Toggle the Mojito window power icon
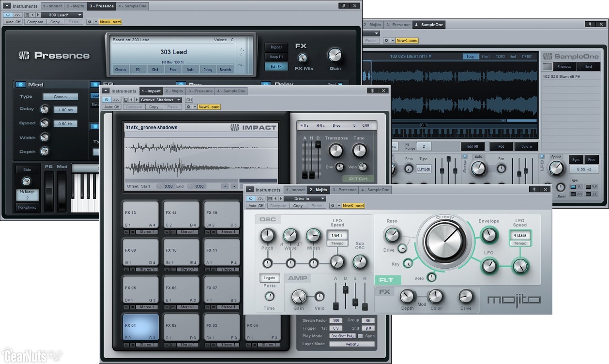Viewport: 609px width, 364px height. 250,198
